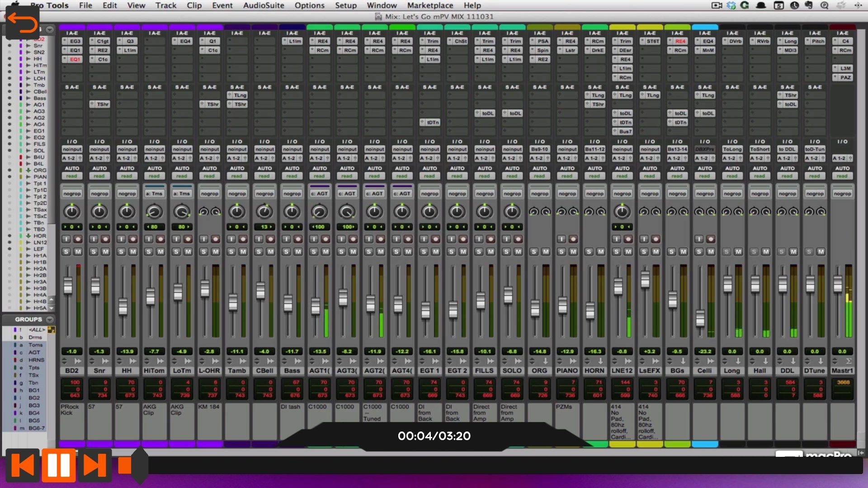Click the ORG track type indicator icon

click(x=545, y=361)
